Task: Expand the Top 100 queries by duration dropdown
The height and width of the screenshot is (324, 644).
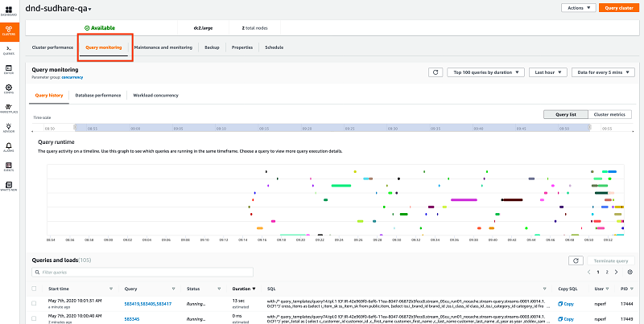Action: [x=486, y=72]
